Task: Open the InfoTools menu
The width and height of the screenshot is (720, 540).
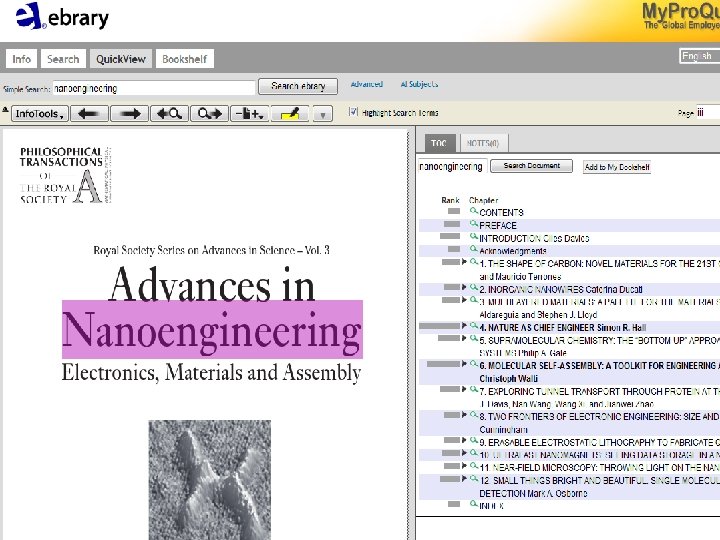Action: tap(39, 113)
